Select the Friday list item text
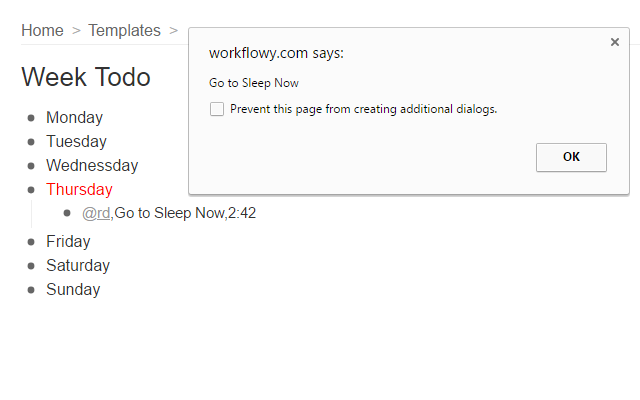Screen dimensions: 640x400 [x=68, y=241]
